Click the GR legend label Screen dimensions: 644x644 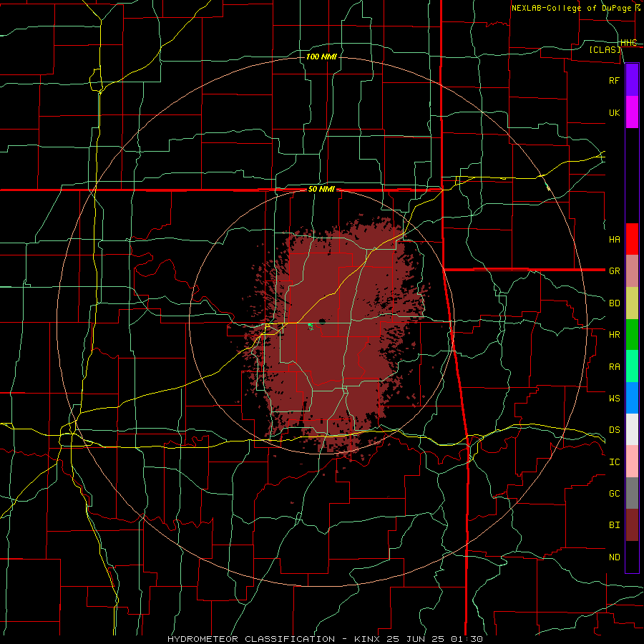[x=615, y=271]
